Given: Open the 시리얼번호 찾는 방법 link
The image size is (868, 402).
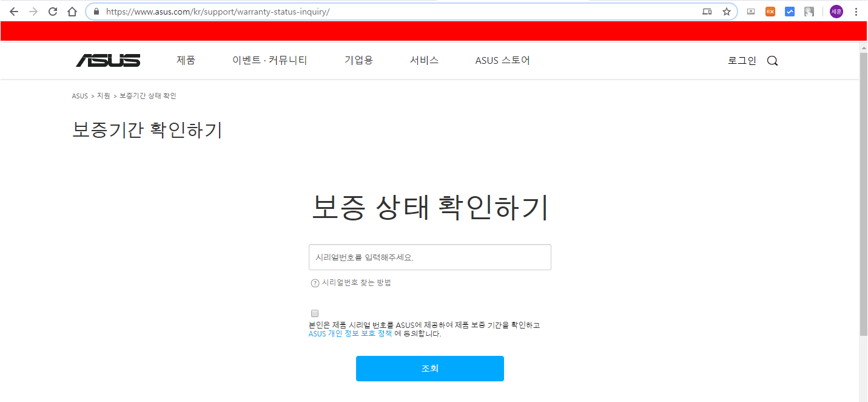Looking at the screenshot, I should point(356,282).
